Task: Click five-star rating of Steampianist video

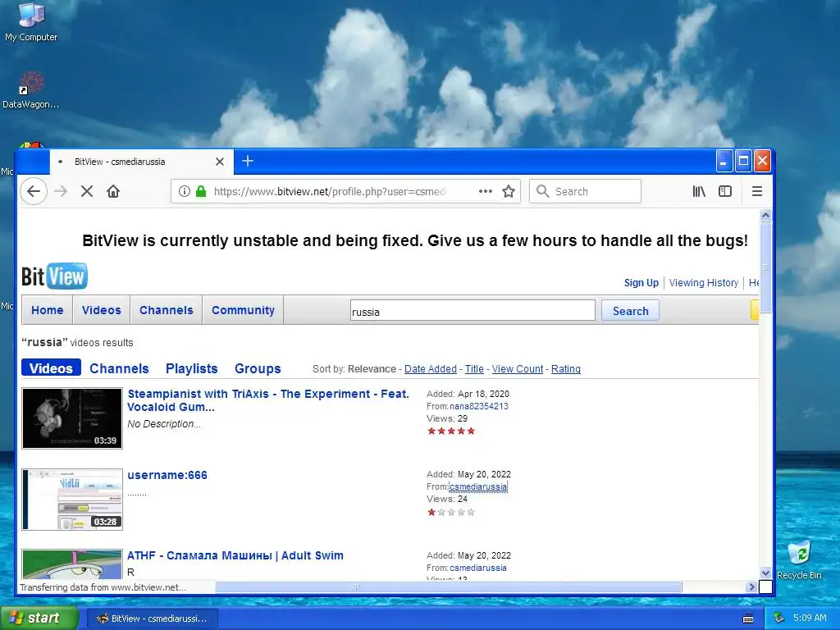Action: pyautogui.click(x=451, y=431)
